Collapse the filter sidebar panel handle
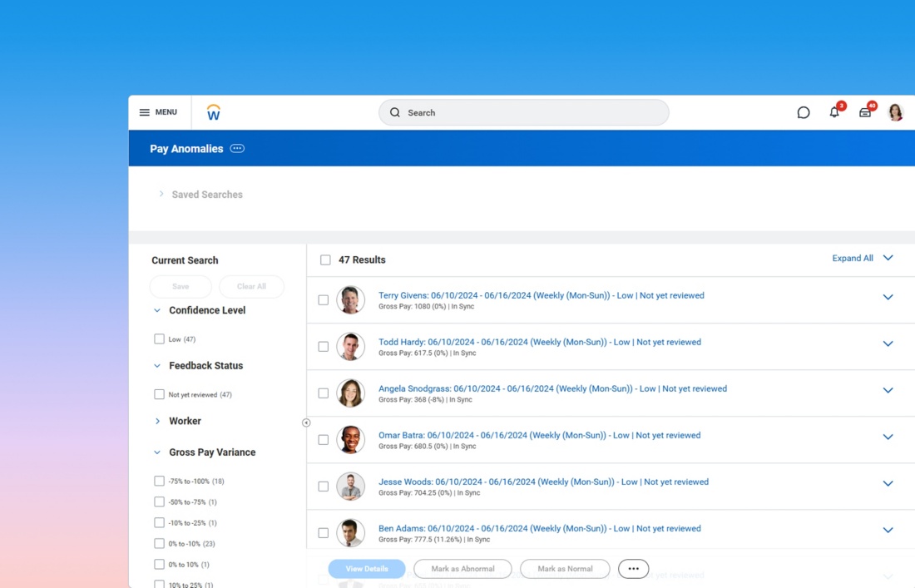 pyautogui.click(x=306, y=422)
